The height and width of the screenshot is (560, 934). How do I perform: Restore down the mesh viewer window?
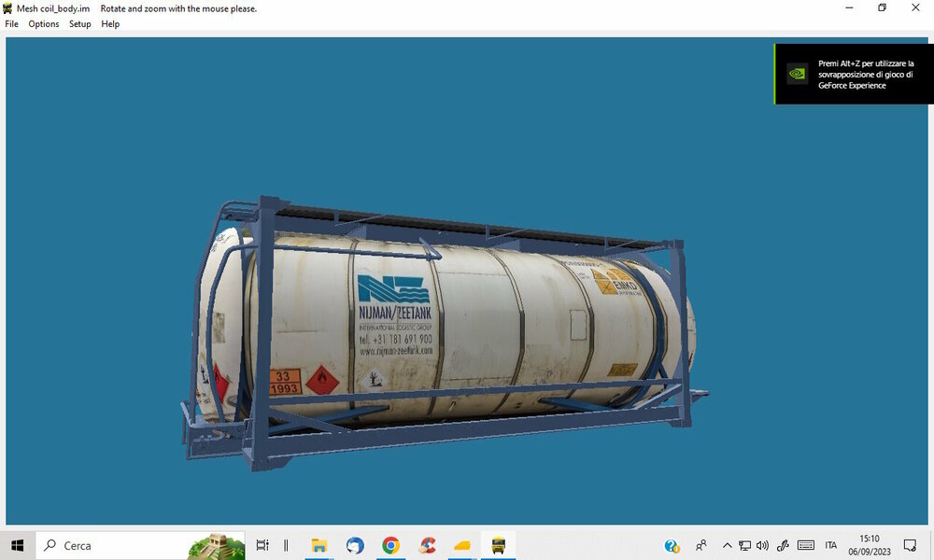click(x=883, y=8)
